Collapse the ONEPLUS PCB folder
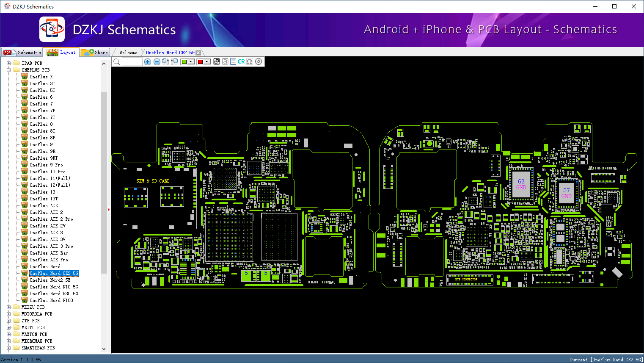This screenshot has width=644, height=363. coord(8,70)
